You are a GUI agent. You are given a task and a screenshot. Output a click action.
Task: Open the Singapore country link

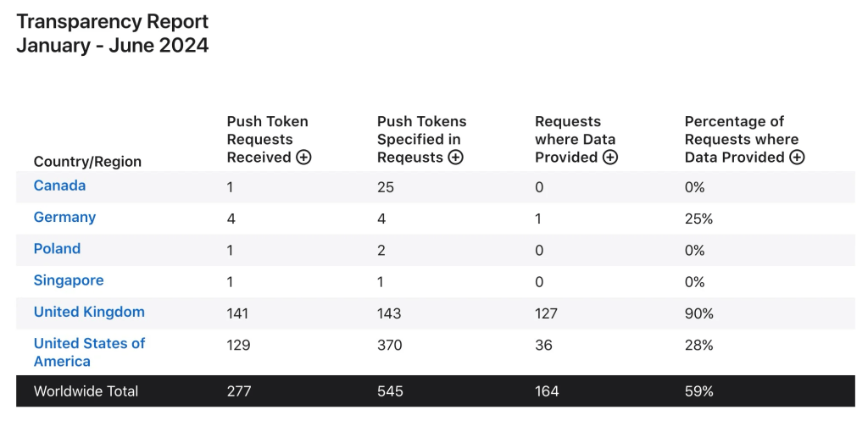[x=69, y=280]
